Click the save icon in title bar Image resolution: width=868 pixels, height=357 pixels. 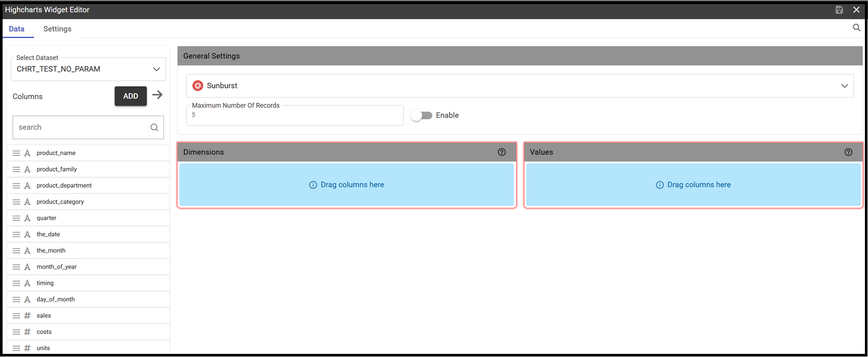pos(839,10)
